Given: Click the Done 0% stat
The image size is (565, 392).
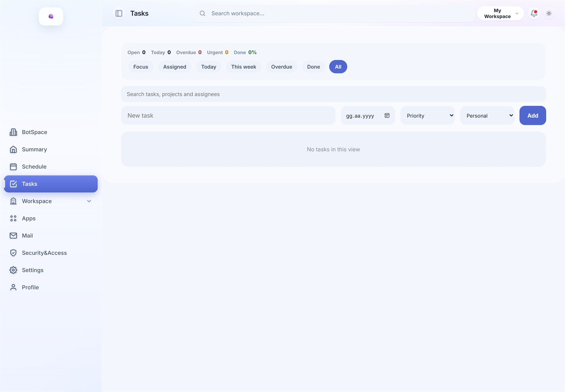Looking at the screenshot, I should point(245,52).
